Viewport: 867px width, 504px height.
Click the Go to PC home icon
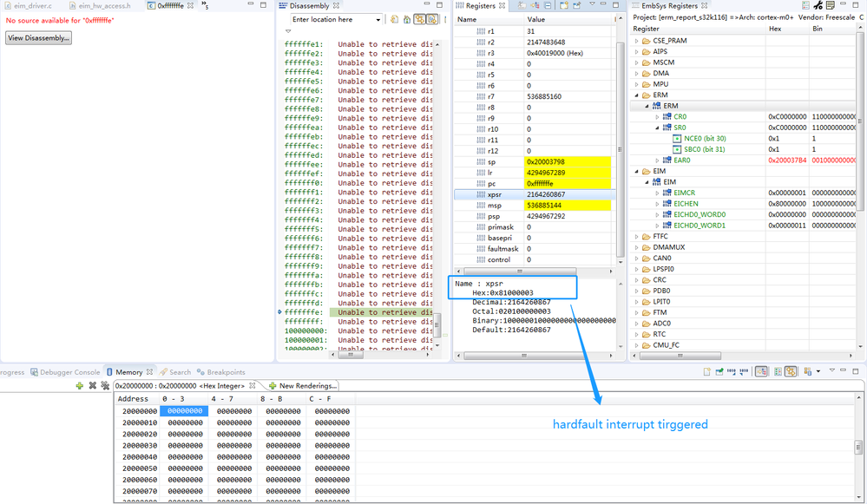[407, 19]
